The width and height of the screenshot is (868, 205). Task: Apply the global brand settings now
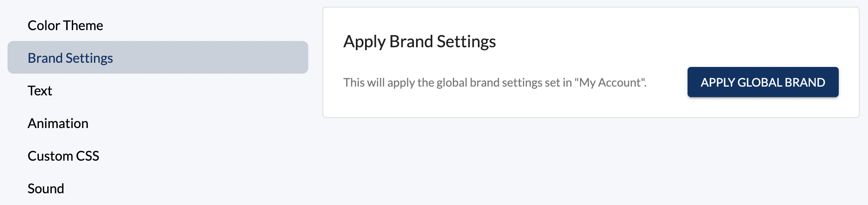(763, 82)
